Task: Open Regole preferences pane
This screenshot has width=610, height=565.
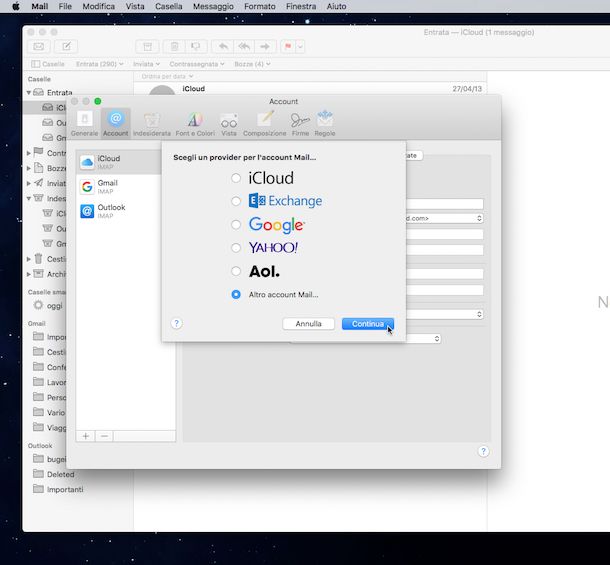Action: coord(325,124)
